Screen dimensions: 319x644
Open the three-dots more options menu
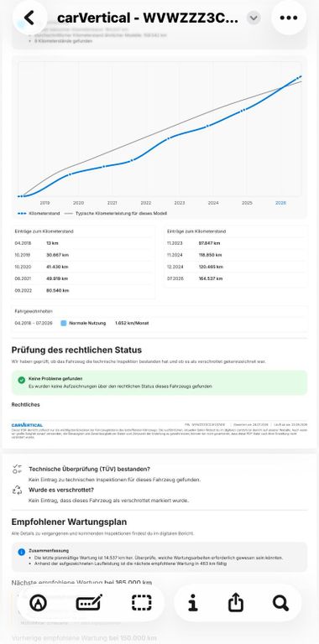click(289, 18)
